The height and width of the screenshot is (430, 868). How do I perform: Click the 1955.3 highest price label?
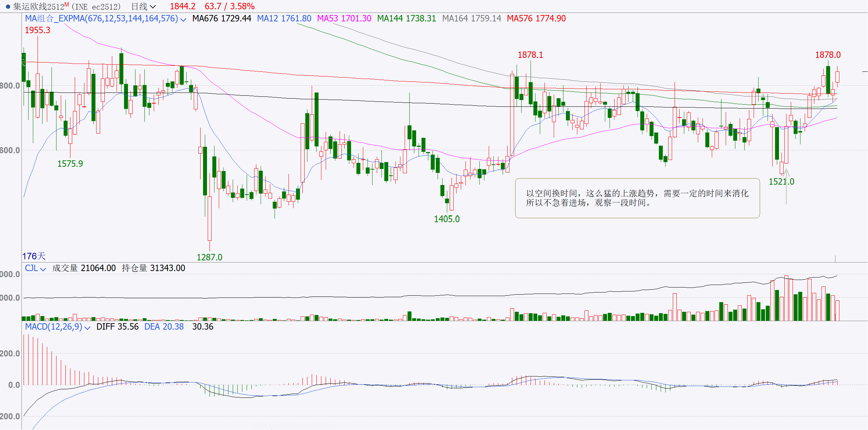[38, 30]
